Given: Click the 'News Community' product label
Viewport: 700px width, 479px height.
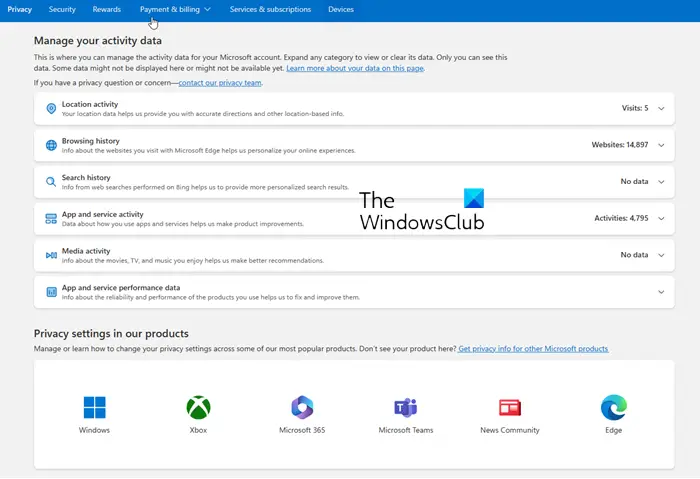Looking at the screenshot, I should click(x=510, y=430).
